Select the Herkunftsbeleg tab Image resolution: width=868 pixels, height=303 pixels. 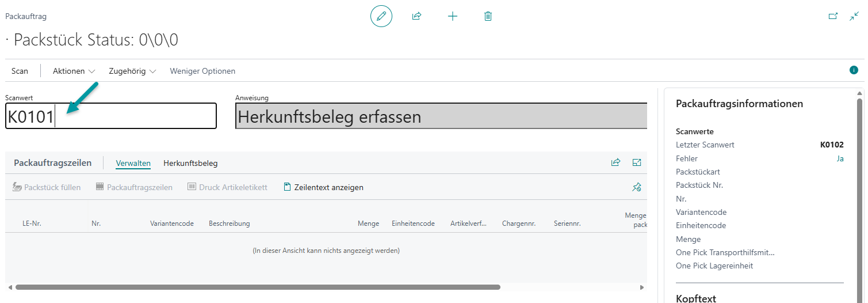click(190, 163)
